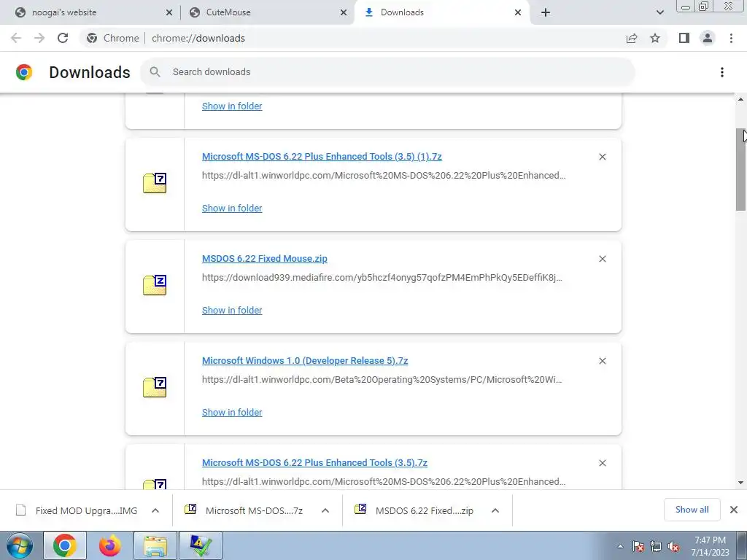This screenshot has width=747, height=560.
Task: Show in folder for MSDOS 6.22 Fixed Mouse.zip
Action: [x=232, y=311]
